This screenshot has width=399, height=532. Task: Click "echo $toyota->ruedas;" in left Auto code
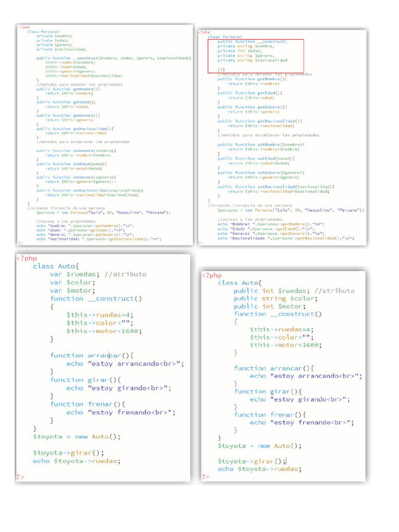click(x=77, y=461)
